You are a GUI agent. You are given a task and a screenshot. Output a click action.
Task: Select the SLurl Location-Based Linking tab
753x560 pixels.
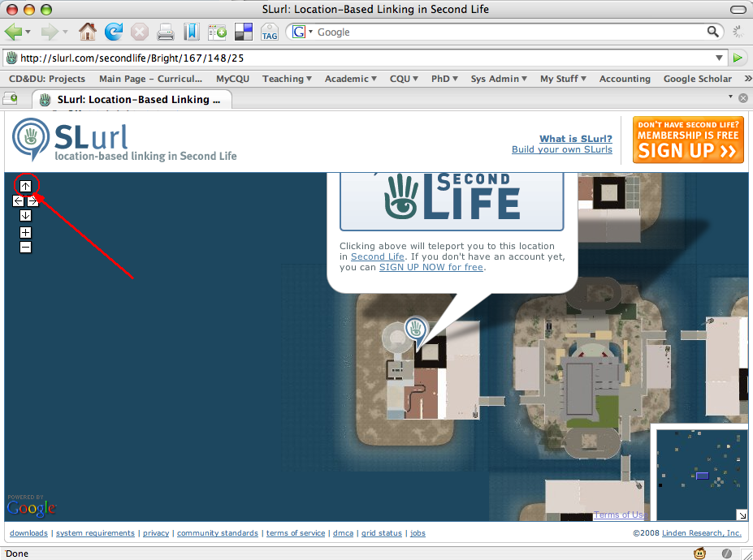coord(134,99)
